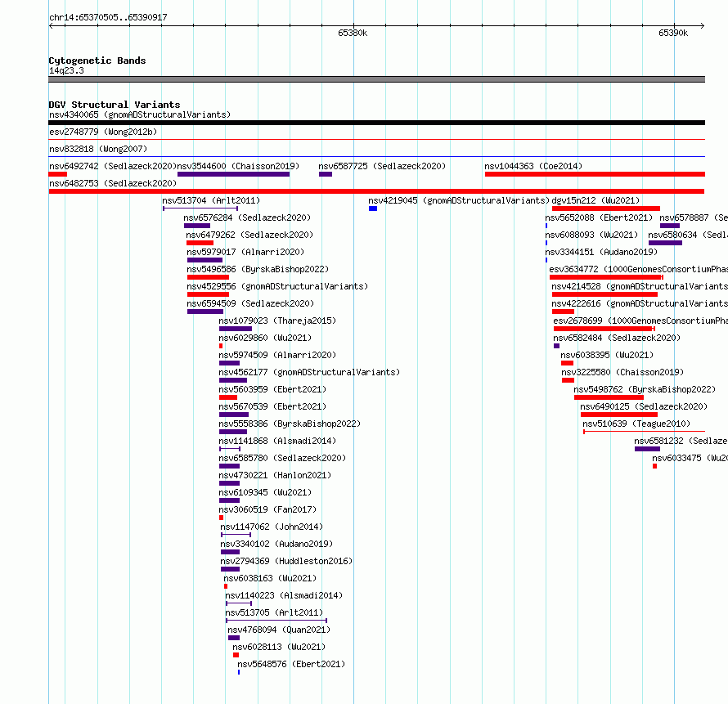
Task: Open nsv5670539 (Ebert2021) variant
Action: point(272,406)
